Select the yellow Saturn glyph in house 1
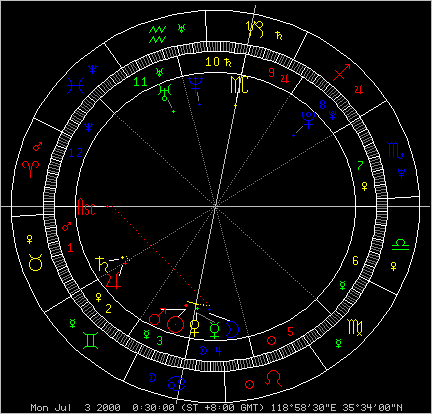The height and width of the screenshot is (414, 432). click(102, 264)
